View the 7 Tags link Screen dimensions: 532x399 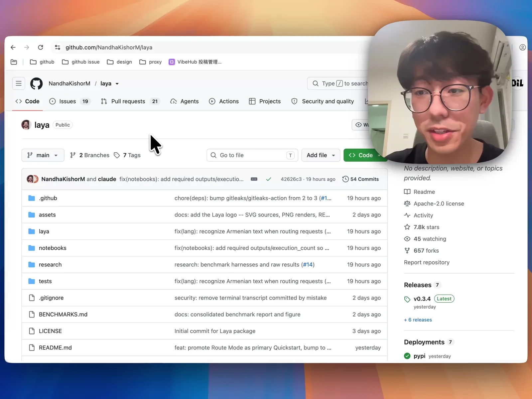[x=127, y=155]
